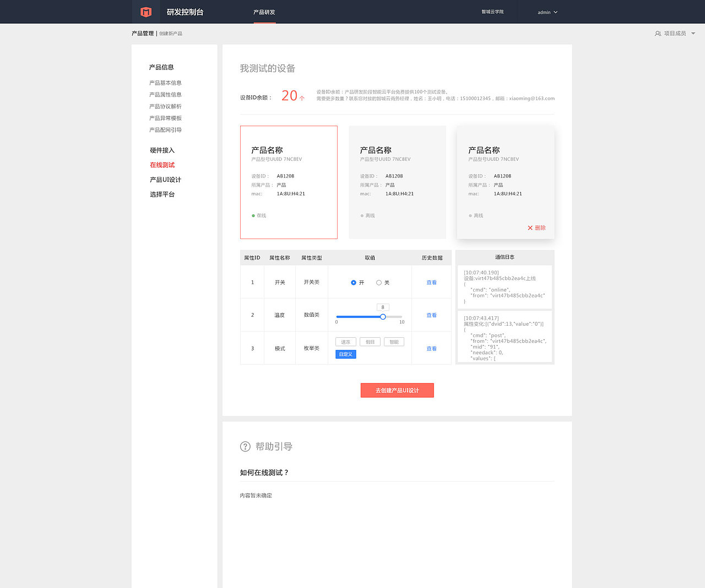Select 产品属性信息 in the sidebar
This screenshot has width=705, height=588.
(x=165, y=95)
